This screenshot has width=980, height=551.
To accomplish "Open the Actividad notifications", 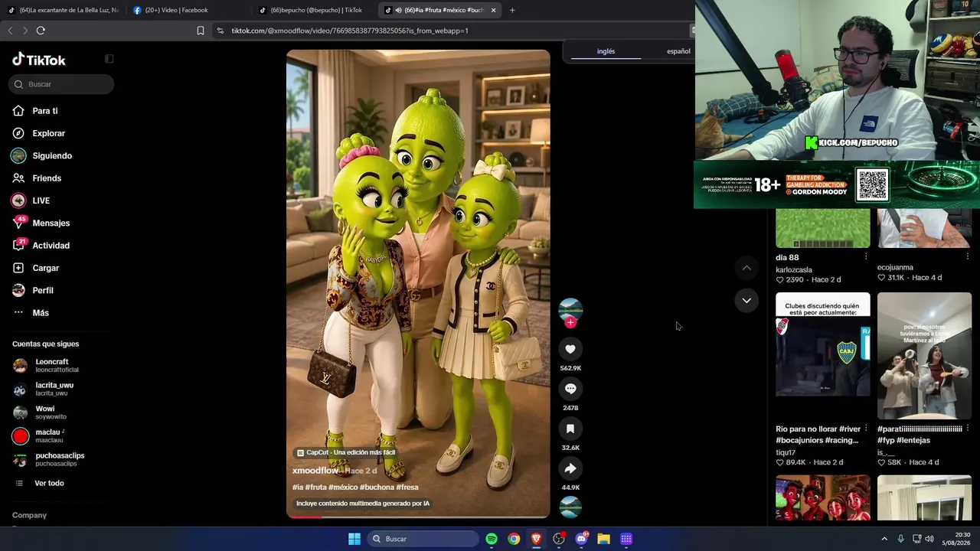I will coord(41,246).
